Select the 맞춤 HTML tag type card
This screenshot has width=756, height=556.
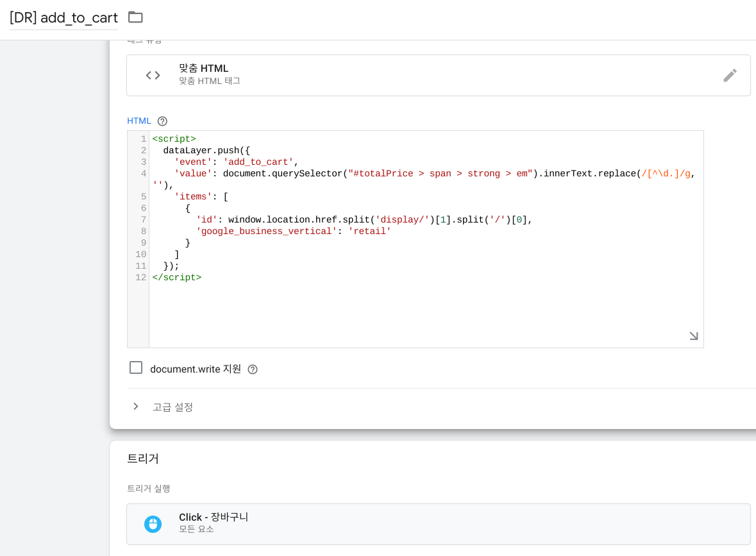click(438, 75)
